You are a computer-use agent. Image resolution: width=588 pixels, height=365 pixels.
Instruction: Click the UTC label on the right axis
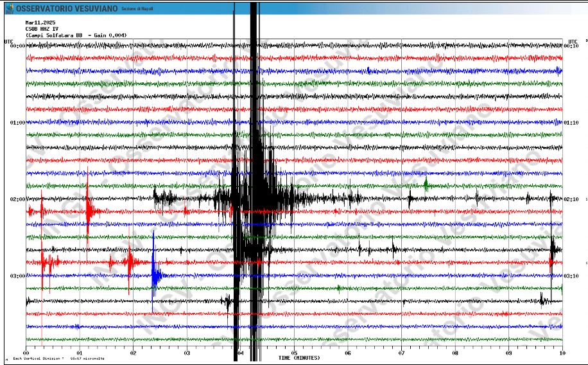click(x=573, y=41)
